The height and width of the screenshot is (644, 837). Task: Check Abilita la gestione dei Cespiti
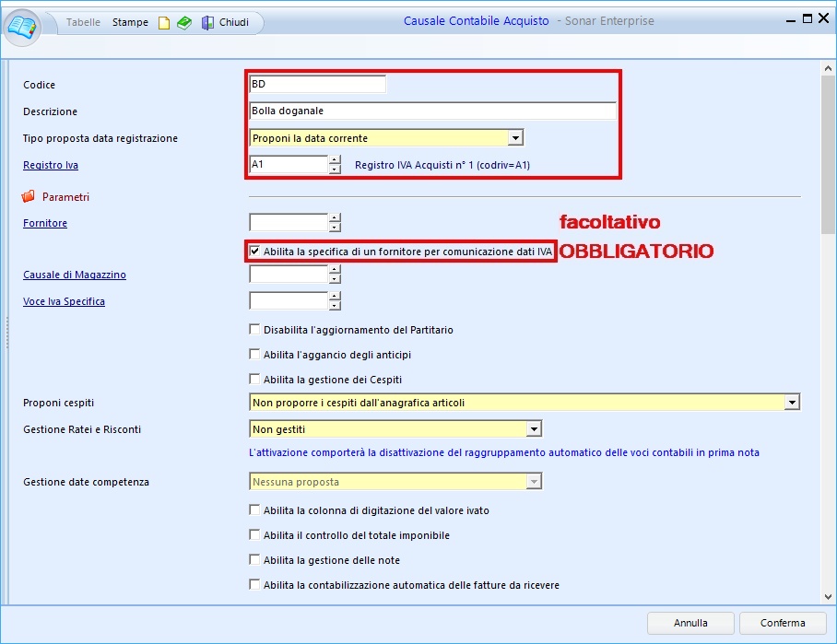pyautogui.click(x=255, y=380)
